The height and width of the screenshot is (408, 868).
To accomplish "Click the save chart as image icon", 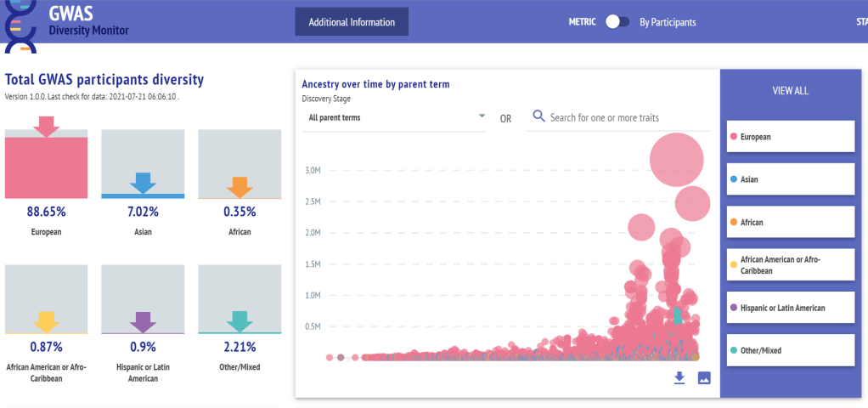I will tap(703, 377).
